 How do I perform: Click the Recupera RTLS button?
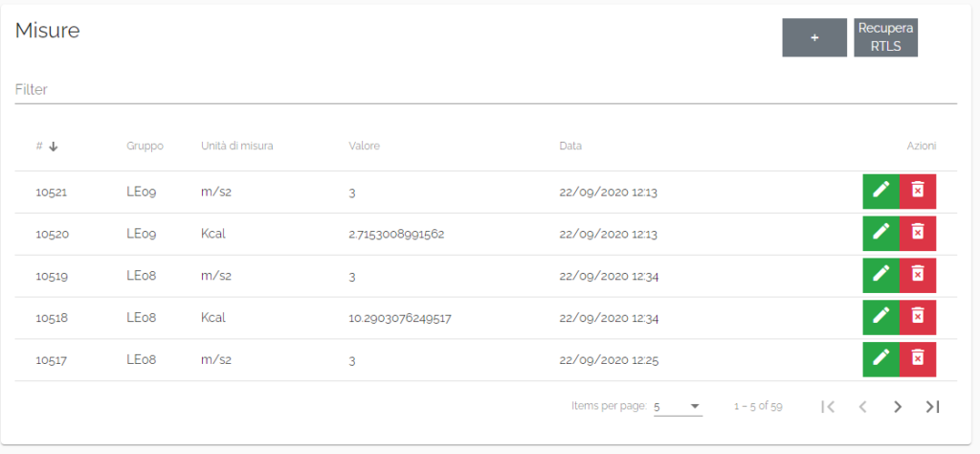885,37
